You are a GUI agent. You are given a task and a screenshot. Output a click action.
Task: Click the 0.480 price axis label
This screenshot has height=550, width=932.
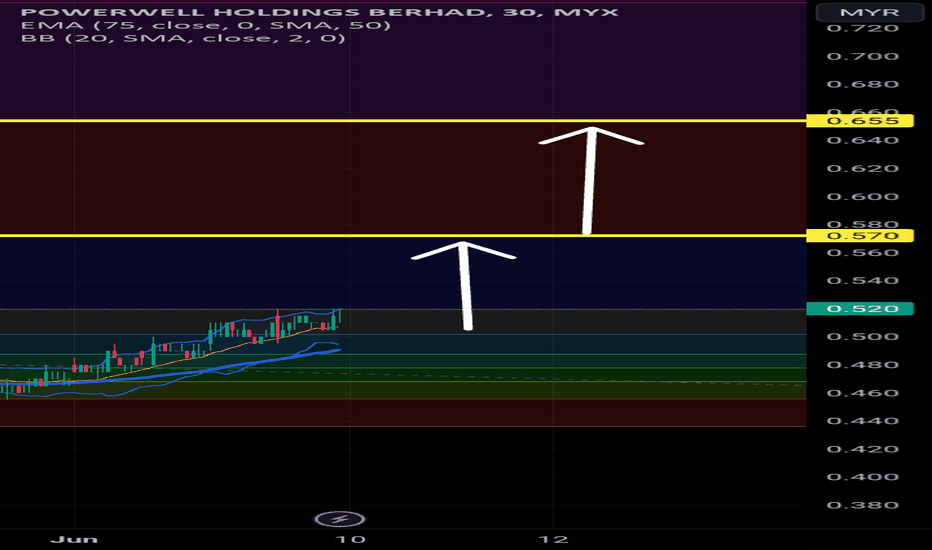click(862, 364)
